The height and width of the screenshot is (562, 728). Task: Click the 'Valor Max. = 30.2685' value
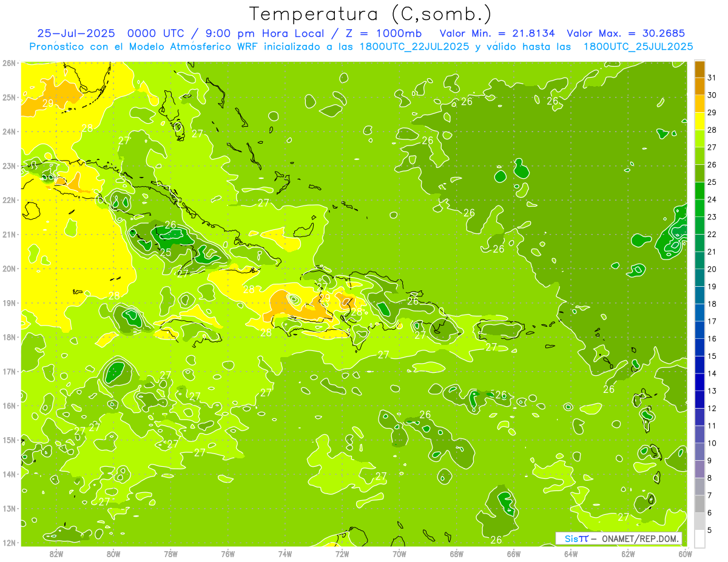click(x=626, y=33)
